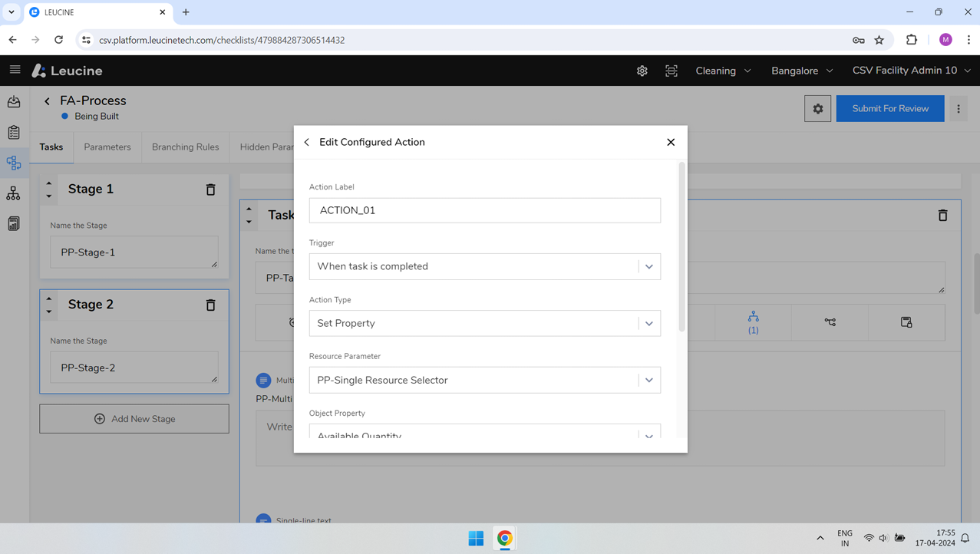Move Stage 2 down
This screenshot has height=554, width=980.
point(49,312)
